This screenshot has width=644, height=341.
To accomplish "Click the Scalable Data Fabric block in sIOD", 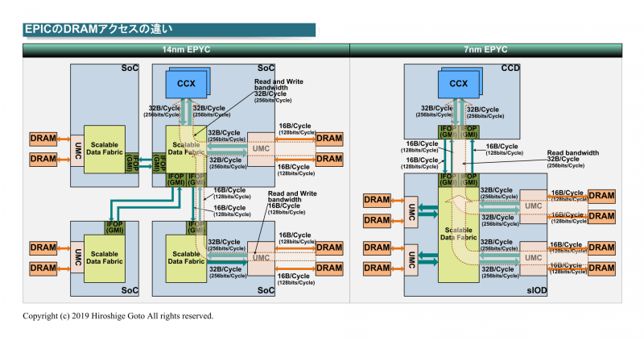I will tap(458, 234).
